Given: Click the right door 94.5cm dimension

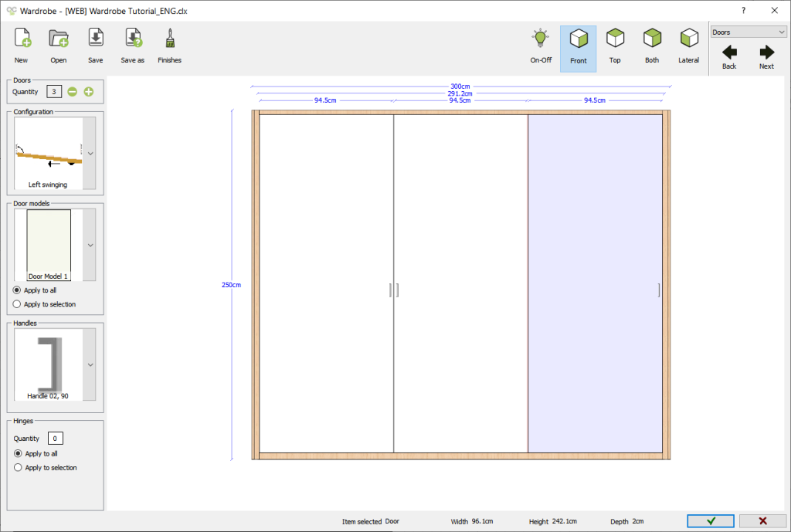Looking at the screenshot, I should coord(595,100).
